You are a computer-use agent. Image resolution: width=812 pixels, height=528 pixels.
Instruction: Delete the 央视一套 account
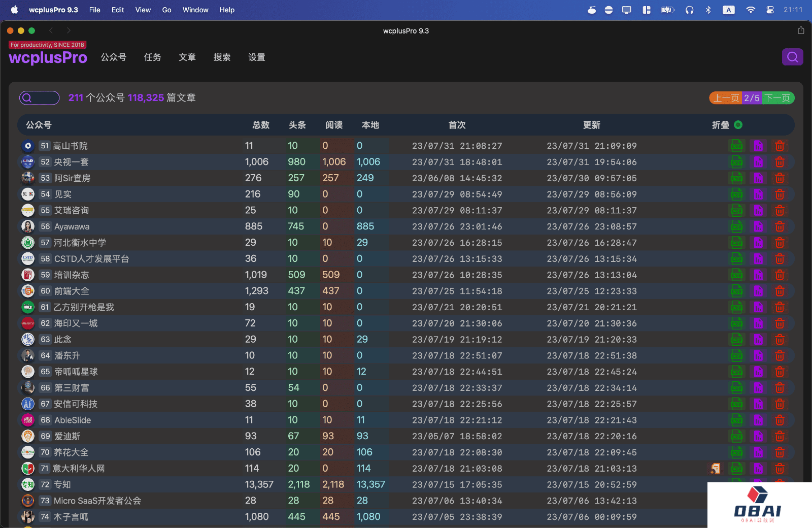coord(780,162)
